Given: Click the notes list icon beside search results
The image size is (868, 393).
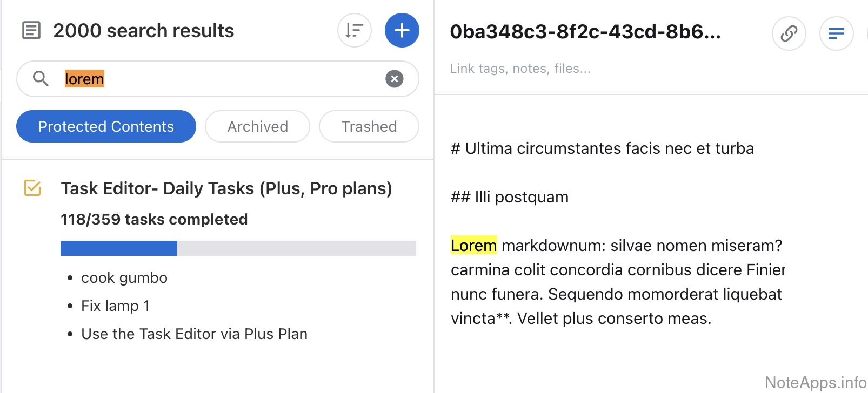Looking at the screenshot, I should (x=31, y=30).
